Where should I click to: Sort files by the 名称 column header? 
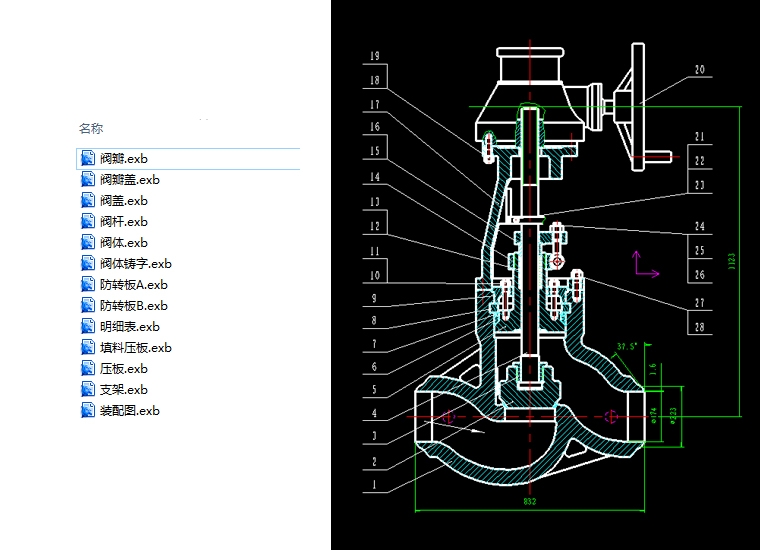91,129
